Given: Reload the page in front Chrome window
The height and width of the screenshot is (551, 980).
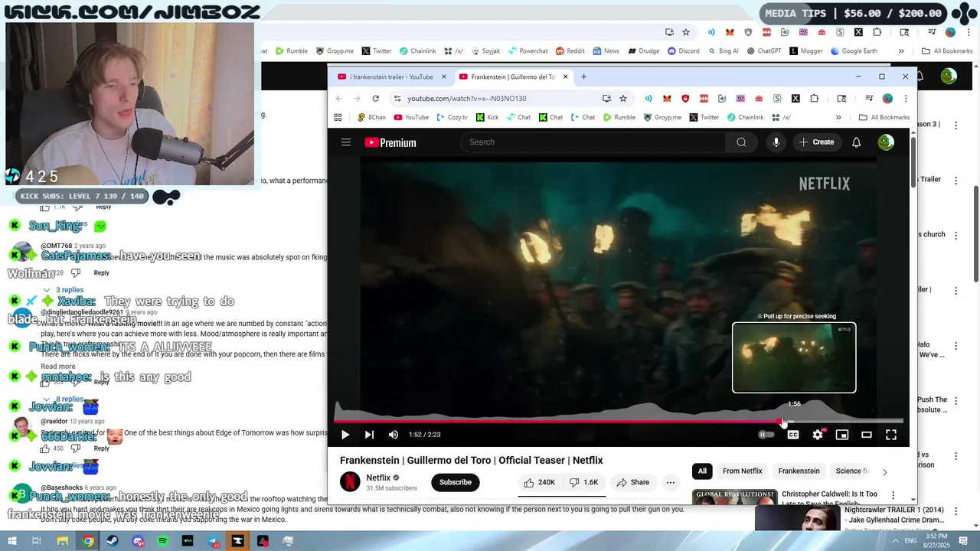Looking at the screenshot, I should 375,98.
